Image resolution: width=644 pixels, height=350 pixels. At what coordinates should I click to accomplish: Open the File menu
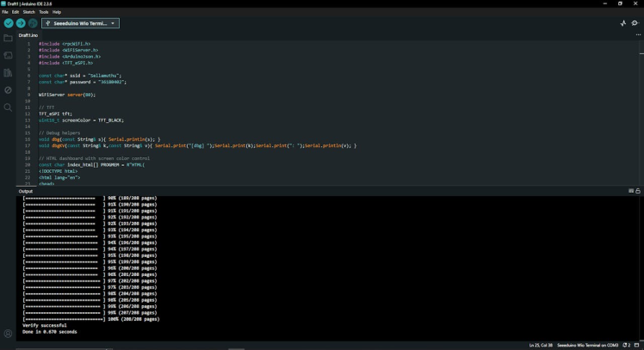point(5,12)
